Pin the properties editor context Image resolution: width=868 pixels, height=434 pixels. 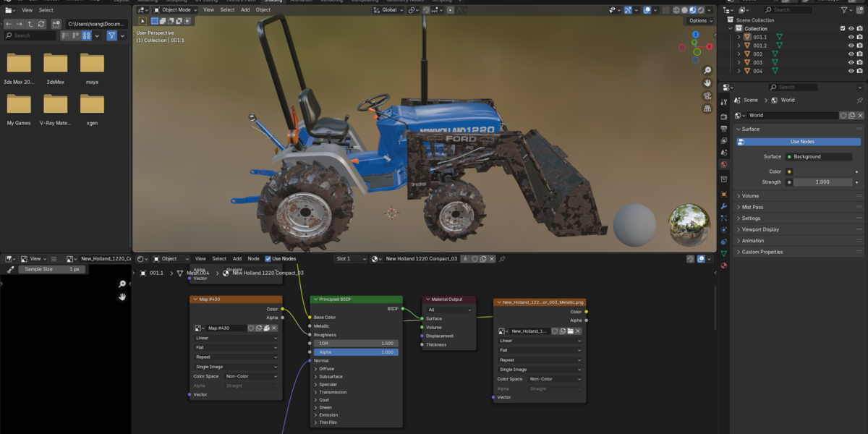(859, 100)
